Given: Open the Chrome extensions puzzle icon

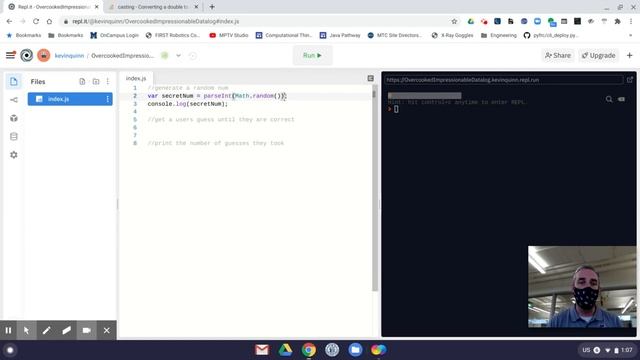Looking at the screenshot, I should 618,21.
